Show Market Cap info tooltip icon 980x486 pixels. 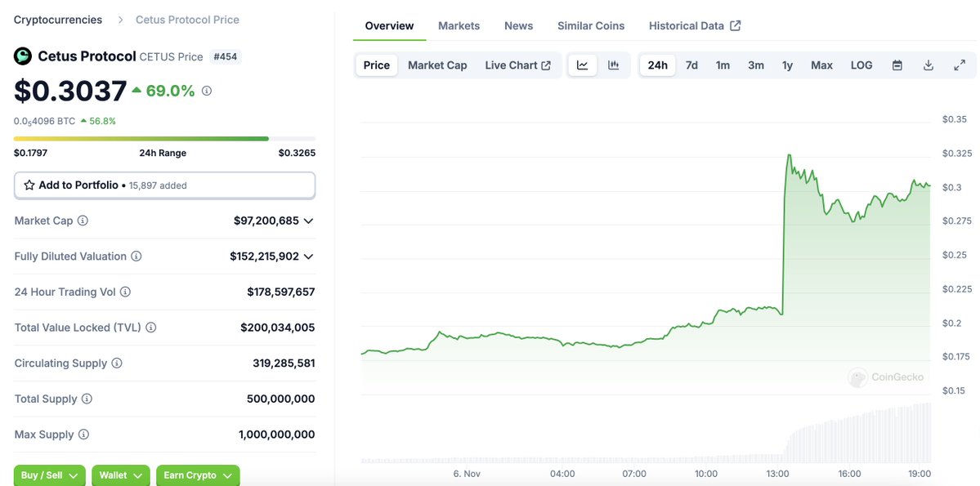83,221
